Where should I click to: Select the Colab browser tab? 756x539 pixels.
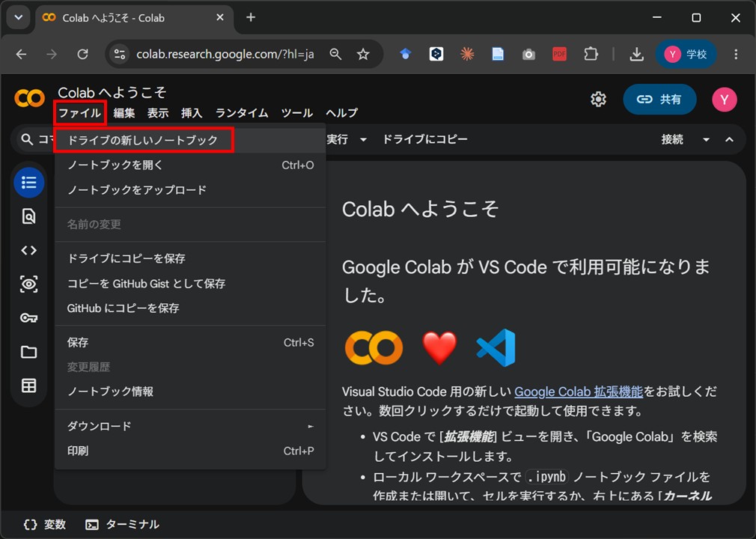point(134,18)
